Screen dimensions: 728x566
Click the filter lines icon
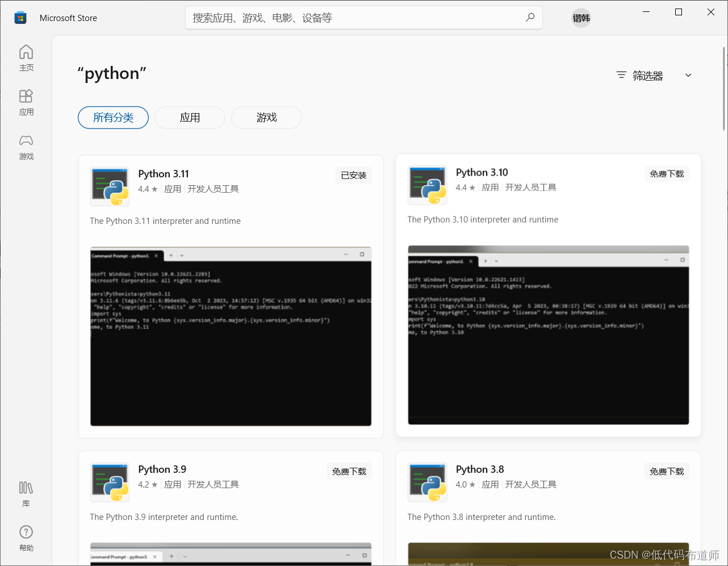[x=621, y=75]
